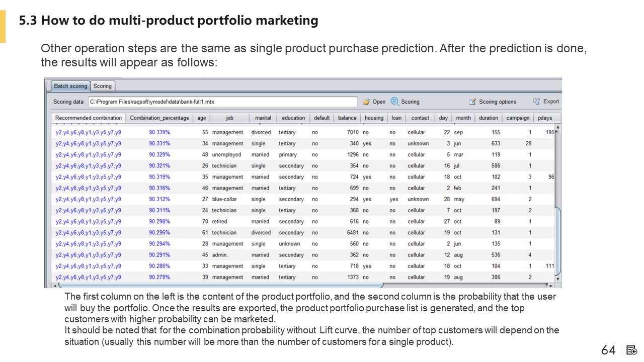
Task: Click the duration column header
Action: point(489,118)
